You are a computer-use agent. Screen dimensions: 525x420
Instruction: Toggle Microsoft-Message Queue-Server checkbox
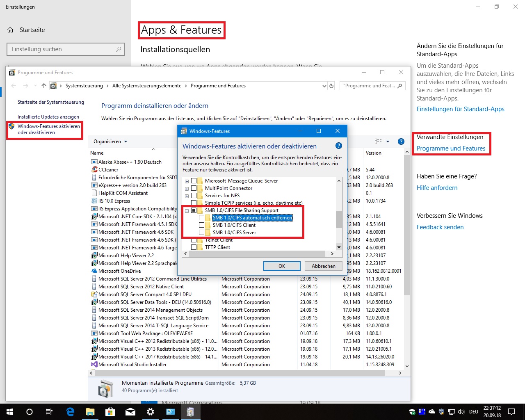[x=194, y=181]
